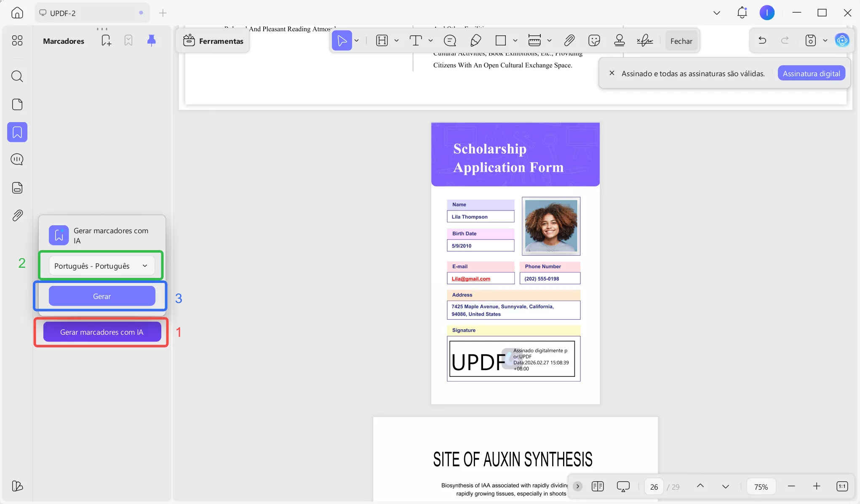This screenshot has width=860, height=504.
Task: Open the Ferramentas menu
Action: 213,41
